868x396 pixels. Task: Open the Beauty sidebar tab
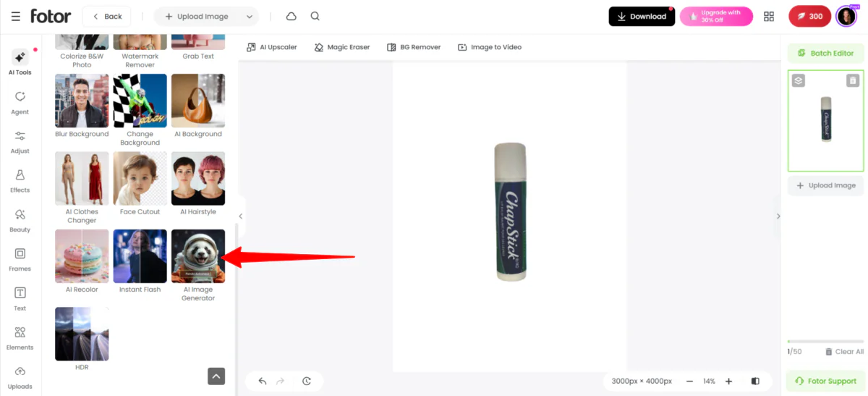click(x=20, y=220)
